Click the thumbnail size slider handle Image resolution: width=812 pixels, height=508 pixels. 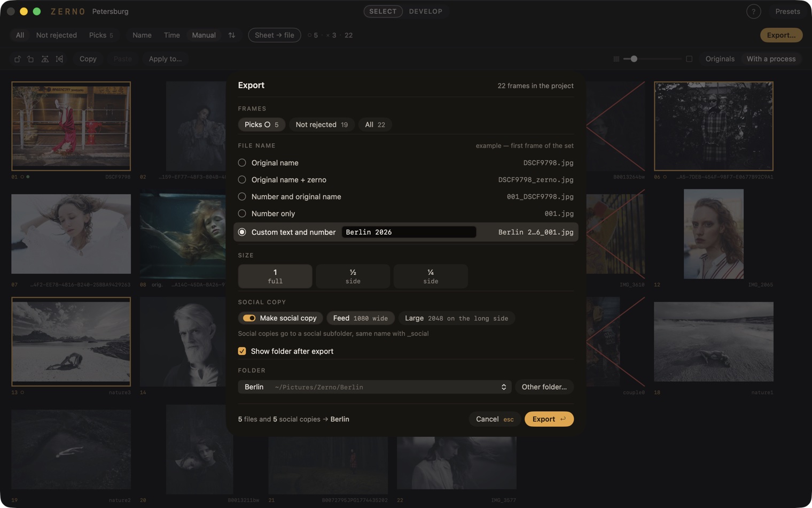coord(634,59)
